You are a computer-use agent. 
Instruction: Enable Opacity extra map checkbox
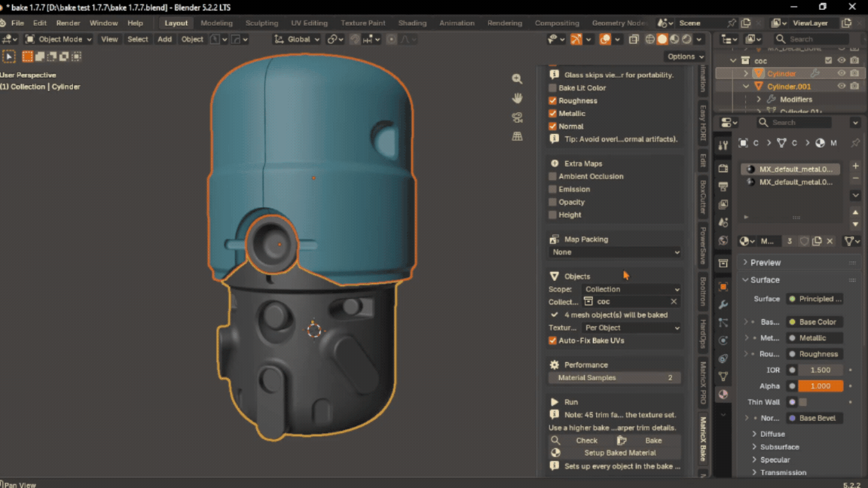tap(552, 202)
